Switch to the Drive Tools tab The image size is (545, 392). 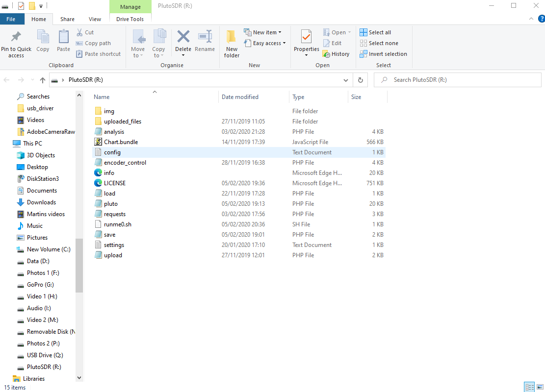[130, 19]
